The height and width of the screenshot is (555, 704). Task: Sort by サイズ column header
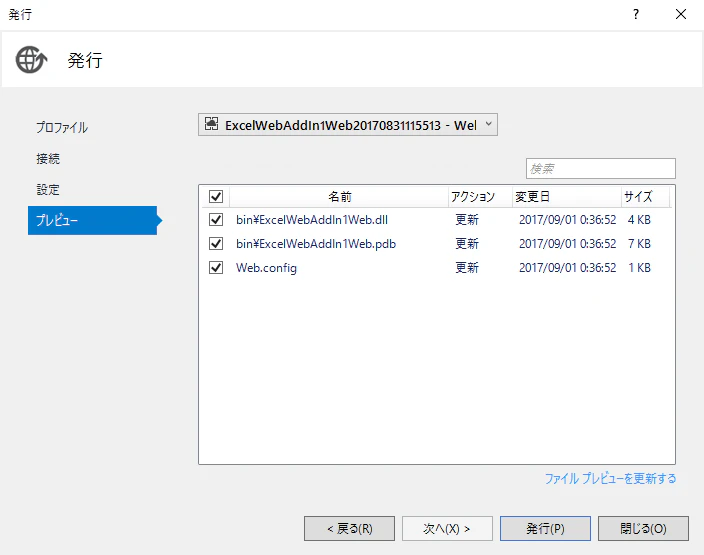(645, 197)
